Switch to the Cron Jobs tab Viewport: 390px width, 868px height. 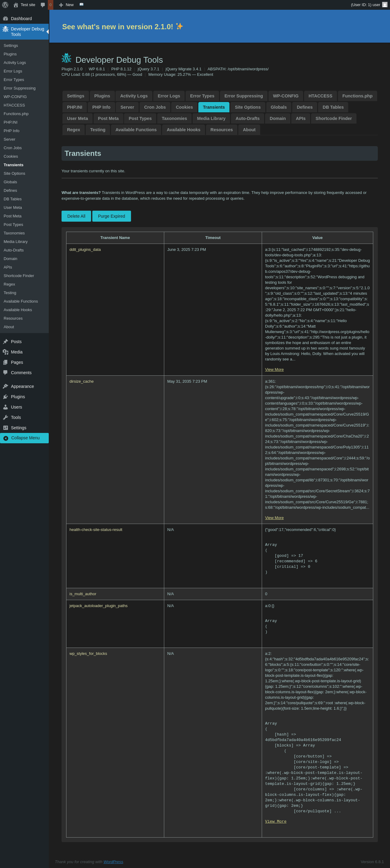click(155, 107)
